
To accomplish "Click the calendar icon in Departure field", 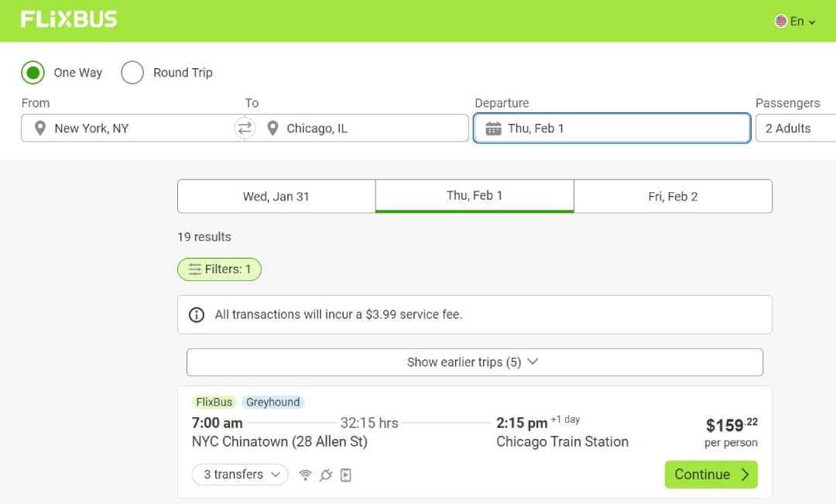I will click(493, 129).
